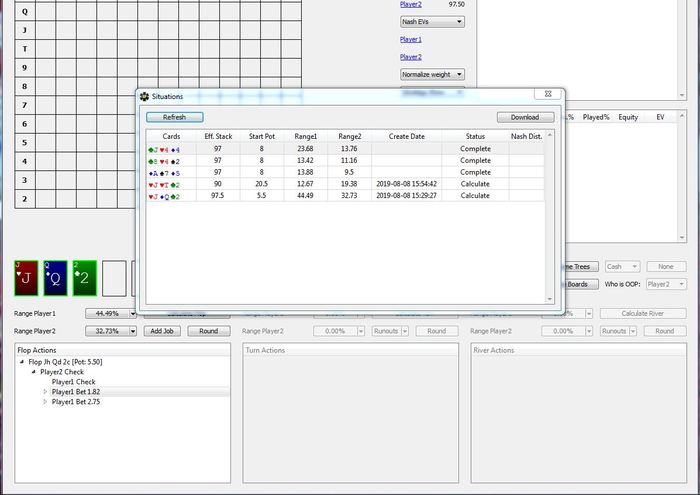Viewport: 700px width, 495px height.
Task: Open the Nash EVs dropdown
Action: pos(432,21)
